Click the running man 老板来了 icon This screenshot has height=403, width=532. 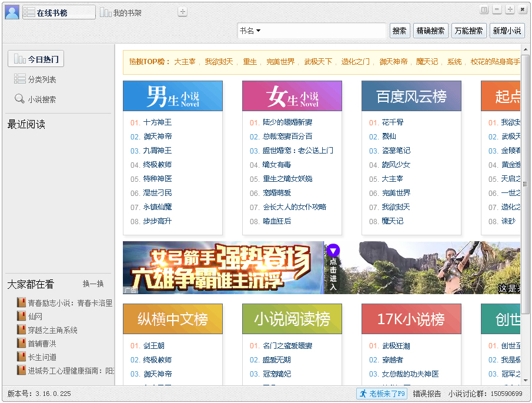point(363,394)
